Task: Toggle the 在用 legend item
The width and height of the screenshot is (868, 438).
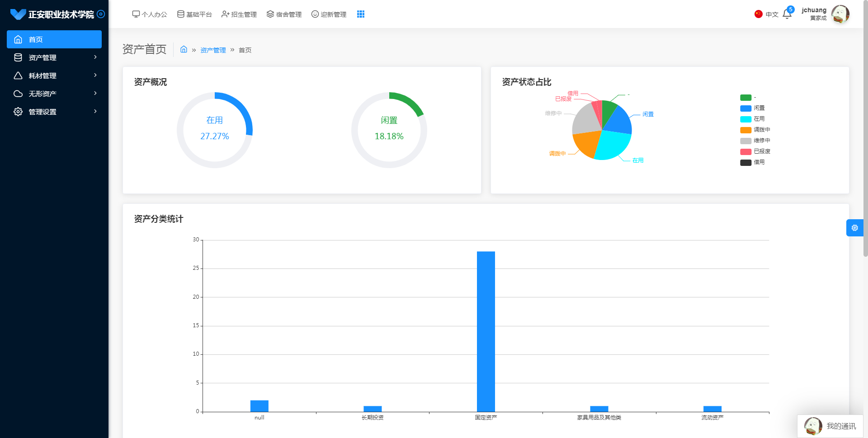Action: [752, 119]
